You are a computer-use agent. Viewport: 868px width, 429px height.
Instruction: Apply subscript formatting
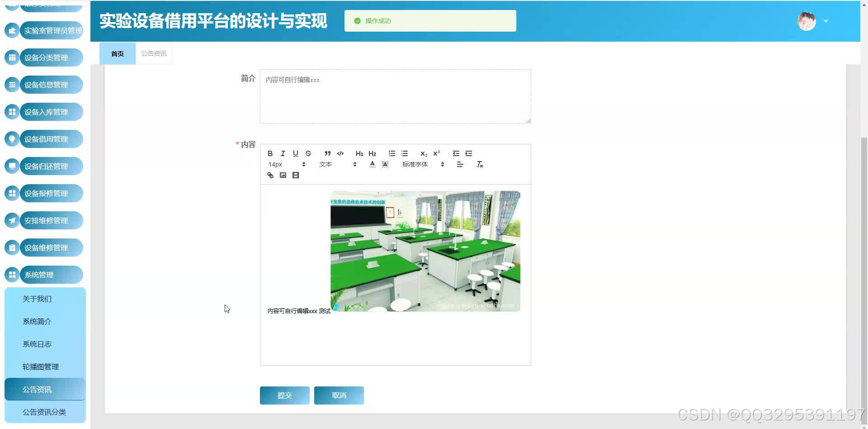pos(423,153)
